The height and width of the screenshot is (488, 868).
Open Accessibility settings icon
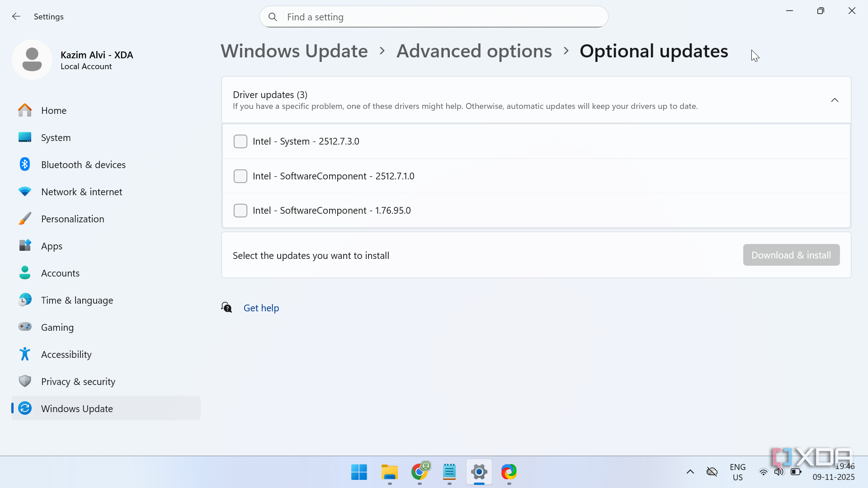(x=25, y=354)
